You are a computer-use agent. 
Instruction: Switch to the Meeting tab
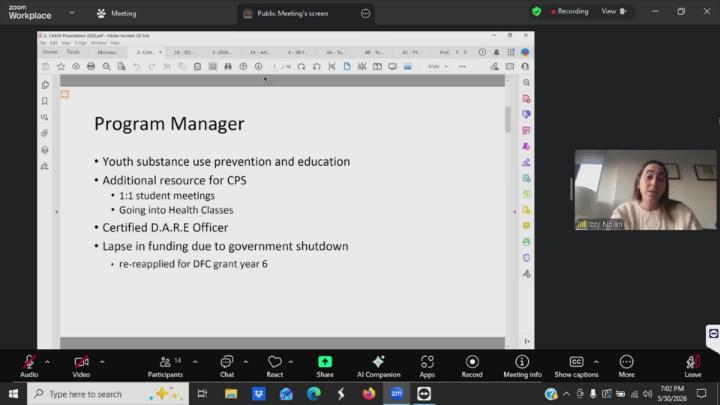117,13
